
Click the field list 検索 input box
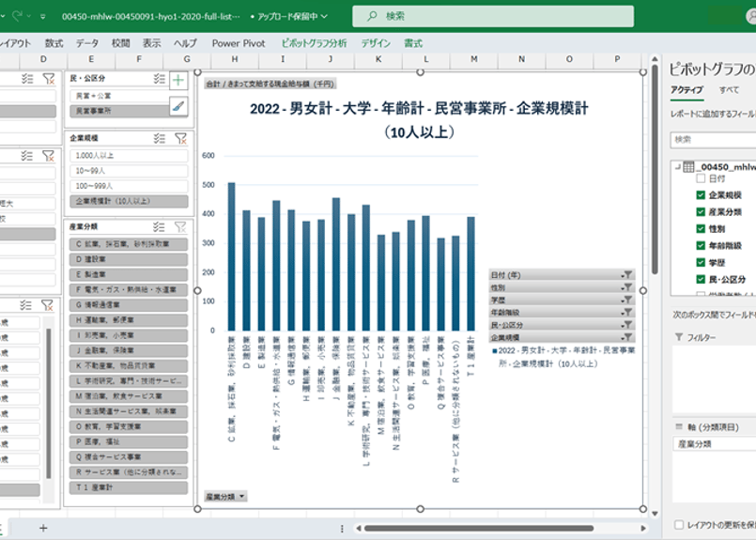[x=713, y=140]
